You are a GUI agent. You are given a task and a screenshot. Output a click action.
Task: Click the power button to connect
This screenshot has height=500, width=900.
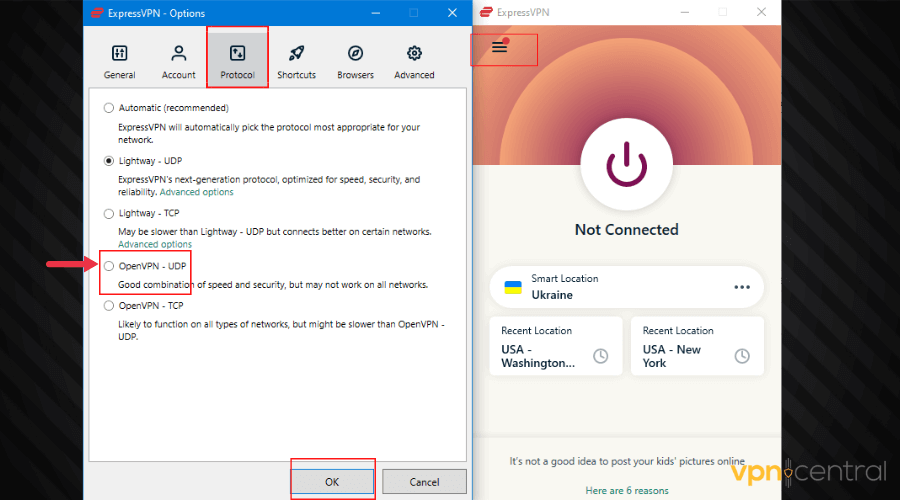click(626, 164)
